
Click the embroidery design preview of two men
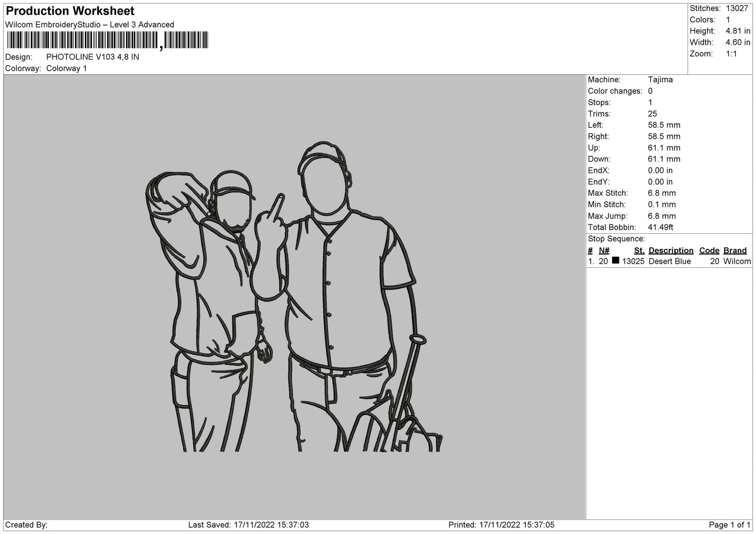(294, 297)
